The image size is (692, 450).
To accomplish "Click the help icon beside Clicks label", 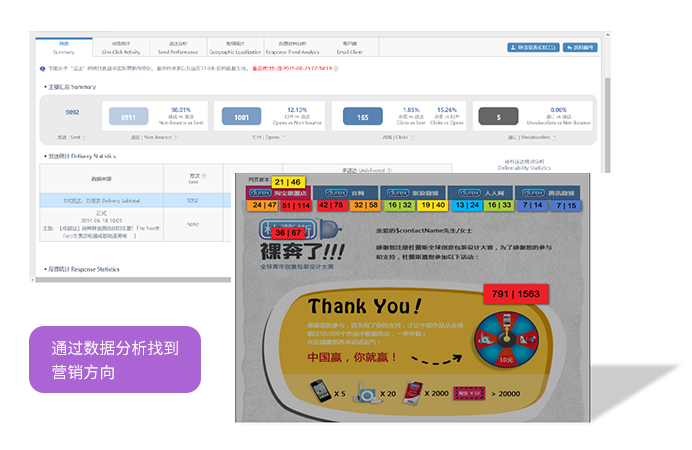I will pos(412,138).
